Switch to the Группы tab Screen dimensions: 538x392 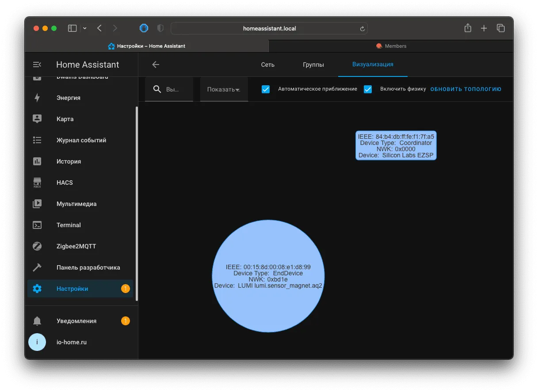[x=313, y=65]
